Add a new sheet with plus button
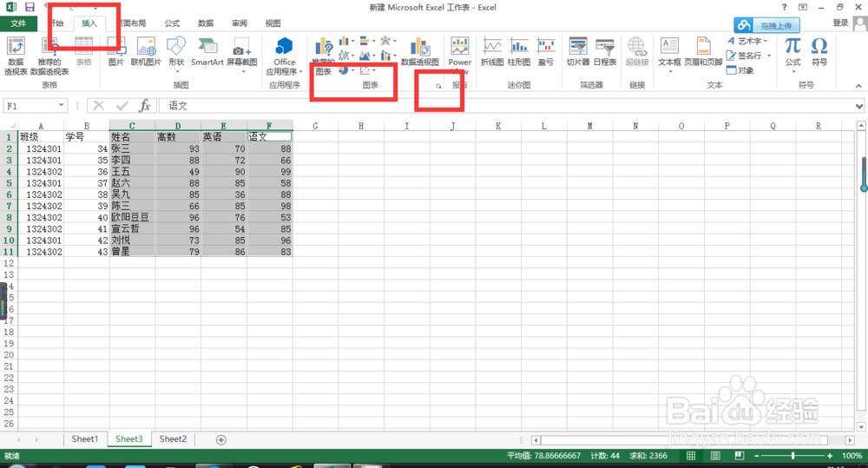Viewport: 868px width, 468px height. point(220,439)
